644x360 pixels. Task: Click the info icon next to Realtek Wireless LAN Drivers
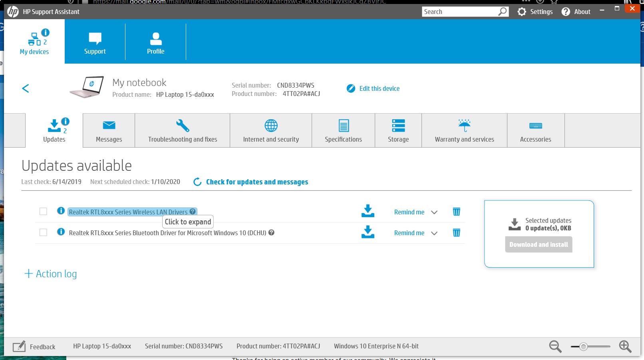coord(60,211)
